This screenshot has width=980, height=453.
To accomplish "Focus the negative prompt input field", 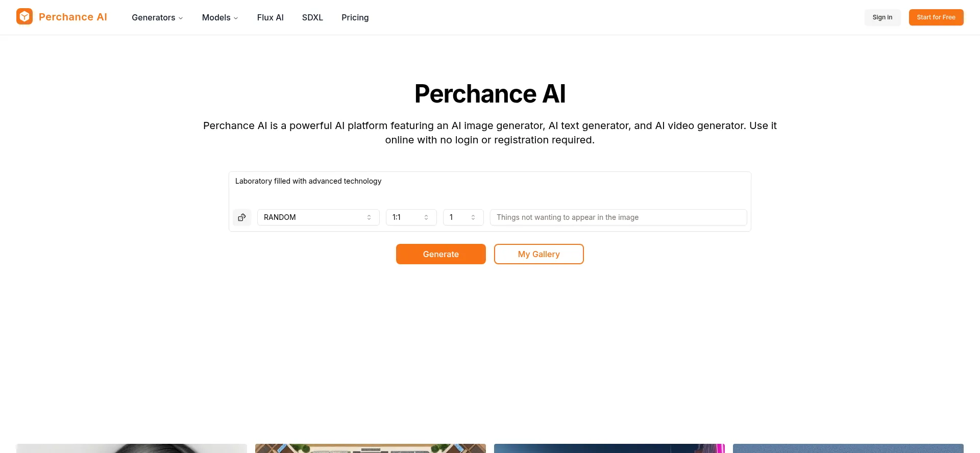I will coord(618,217).
